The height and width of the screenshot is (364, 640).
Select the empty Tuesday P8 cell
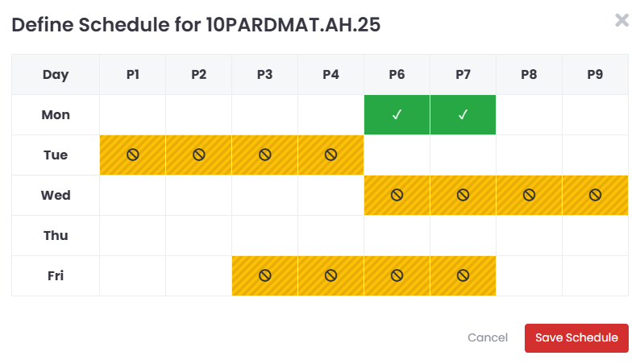[529, 155]
